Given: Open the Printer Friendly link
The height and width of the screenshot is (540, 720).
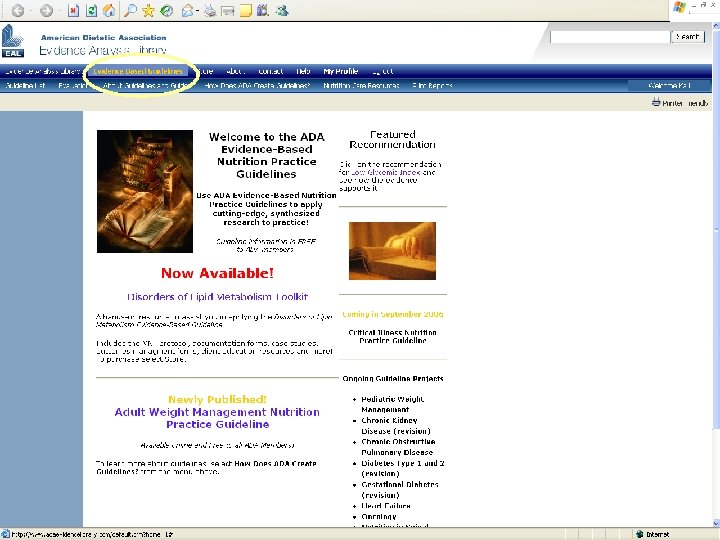Looking at the screenshot, I should click(x=685, y=103).
